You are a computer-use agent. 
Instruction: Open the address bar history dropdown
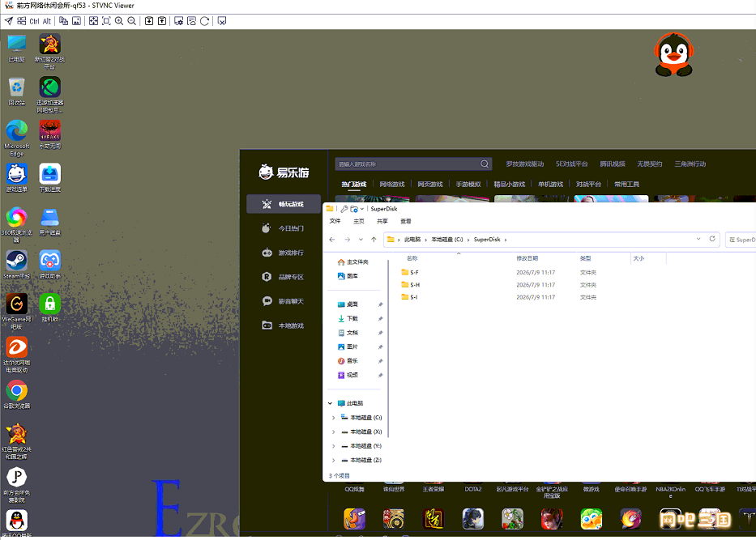pos(698,239)
